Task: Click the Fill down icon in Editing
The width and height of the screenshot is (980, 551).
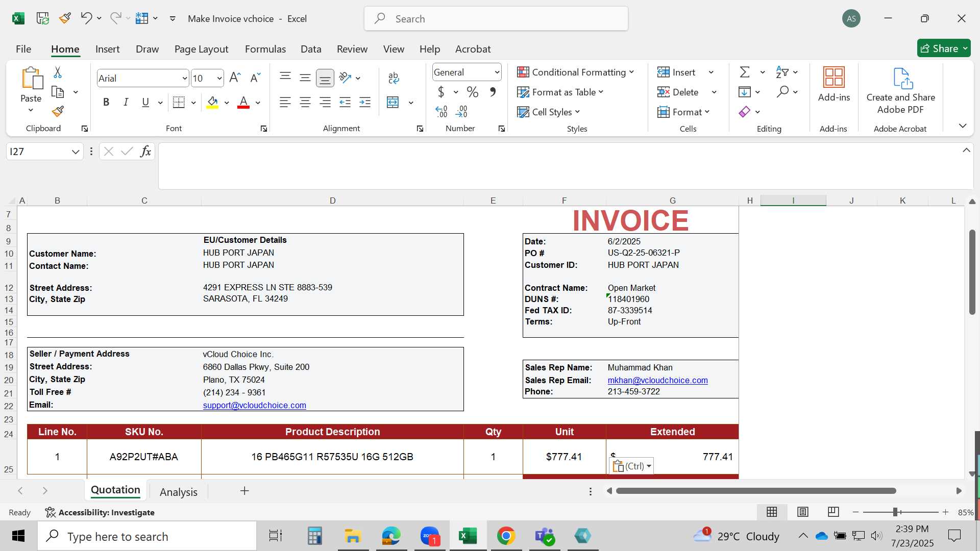Action: [x=745, y=92]
